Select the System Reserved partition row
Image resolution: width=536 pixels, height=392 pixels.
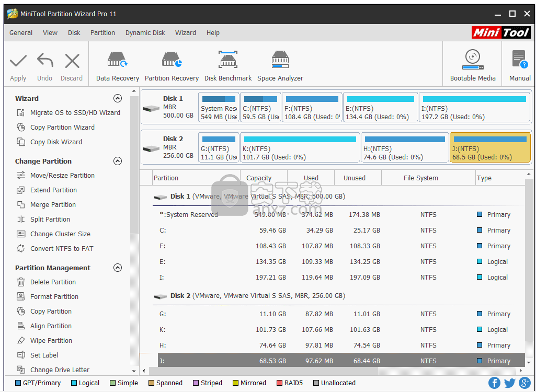point(338,215)
